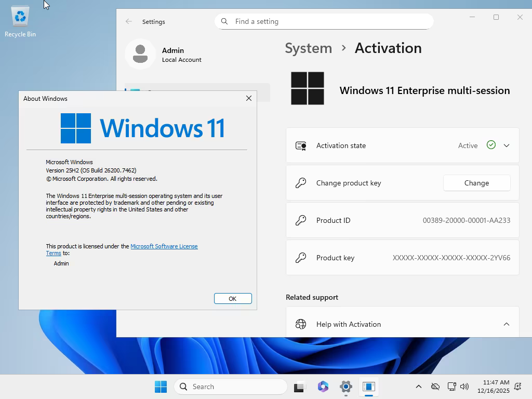Screen dimensions: 532x399
Task: Click the search magnifier in Settings
Action: [x=224, y=21]
